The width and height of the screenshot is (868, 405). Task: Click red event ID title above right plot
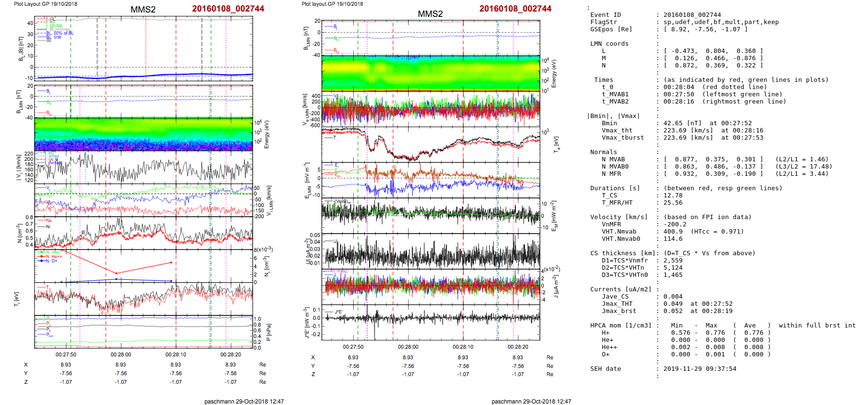[515, 9]
